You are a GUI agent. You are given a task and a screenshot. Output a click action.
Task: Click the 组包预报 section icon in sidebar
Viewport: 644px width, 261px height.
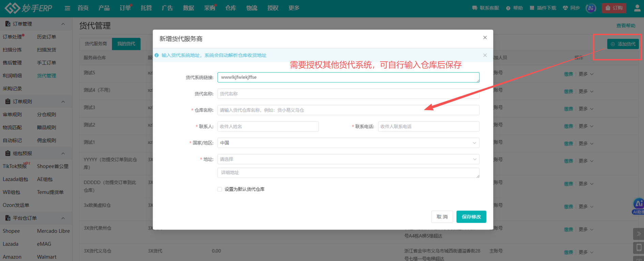coord(8,154)
